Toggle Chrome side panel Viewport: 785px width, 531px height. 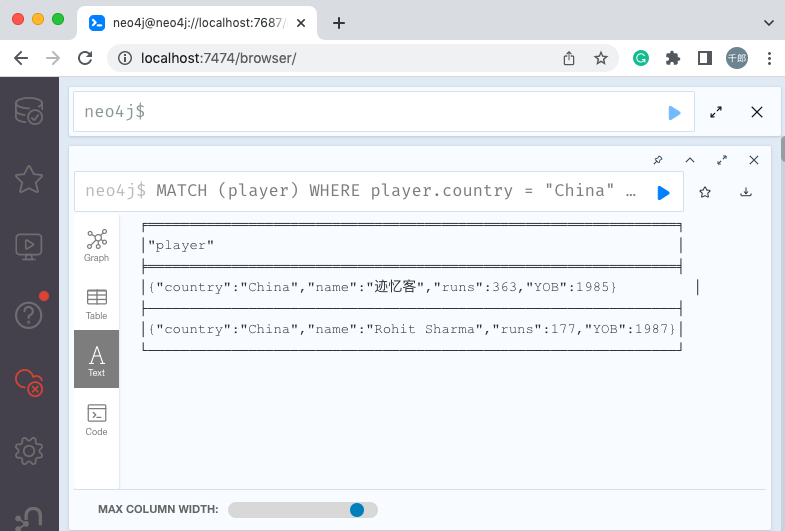click(x=705, y=58)
